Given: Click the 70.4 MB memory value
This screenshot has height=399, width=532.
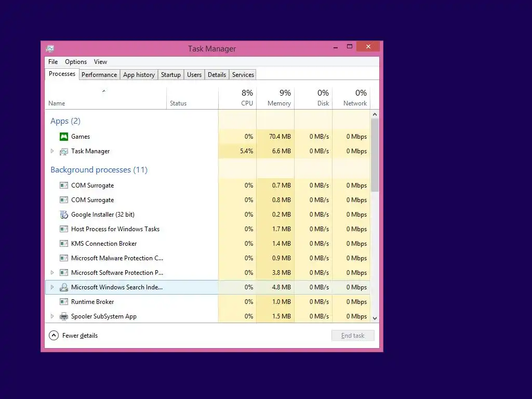Looking at the screenshot, I should click(280, 137).
